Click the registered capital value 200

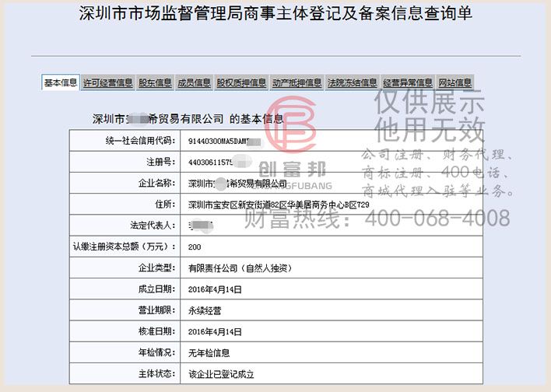click(195, 247)
